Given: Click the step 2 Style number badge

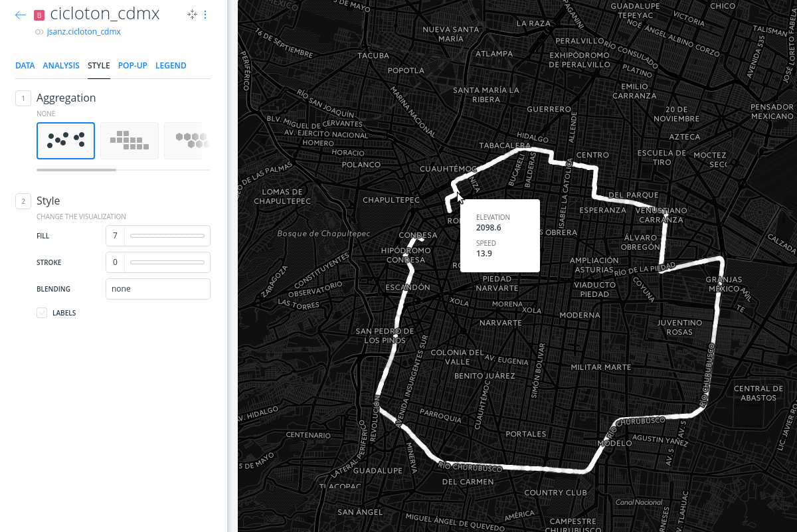Looking at the screenshot, I should click(x=23, y=201).
